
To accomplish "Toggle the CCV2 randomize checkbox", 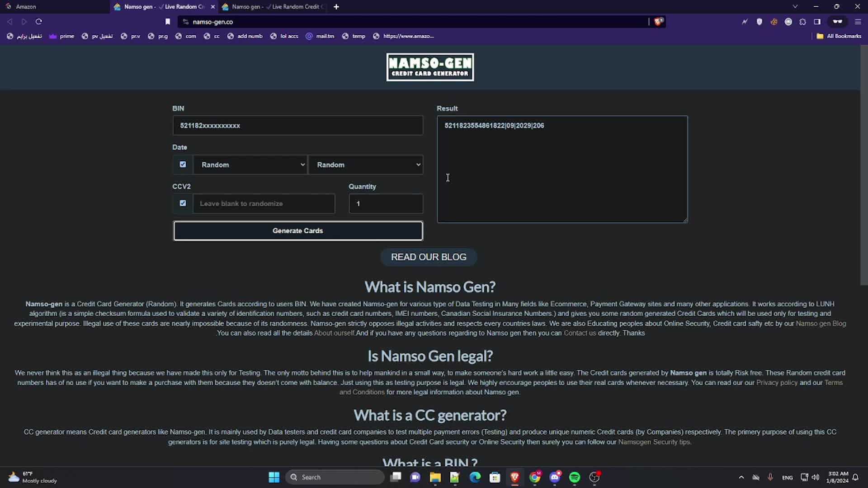I will coord(183,203).
